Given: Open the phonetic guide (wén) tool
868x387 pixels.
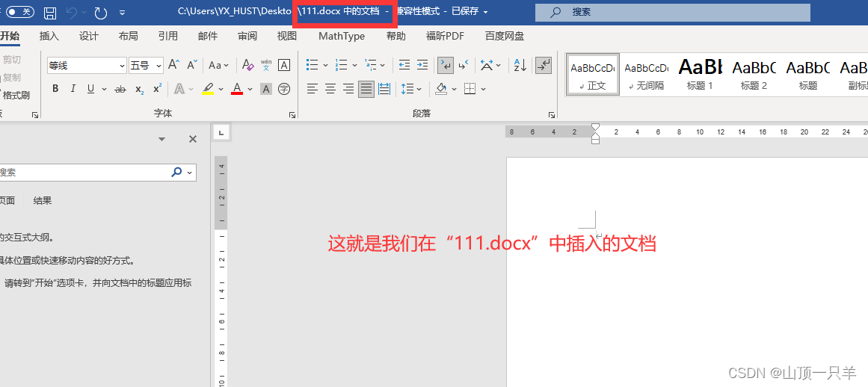Looking at the screenshot, I should pos(266,65).
